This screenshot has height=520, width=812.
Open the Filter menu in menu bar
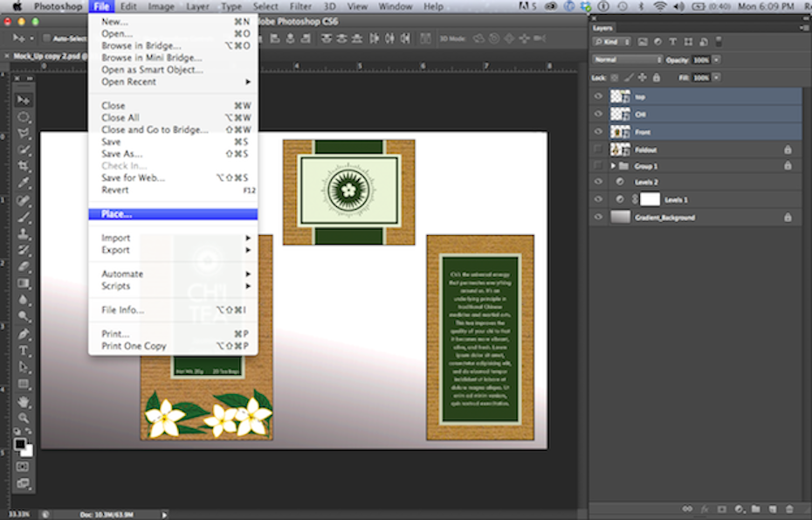299,6
